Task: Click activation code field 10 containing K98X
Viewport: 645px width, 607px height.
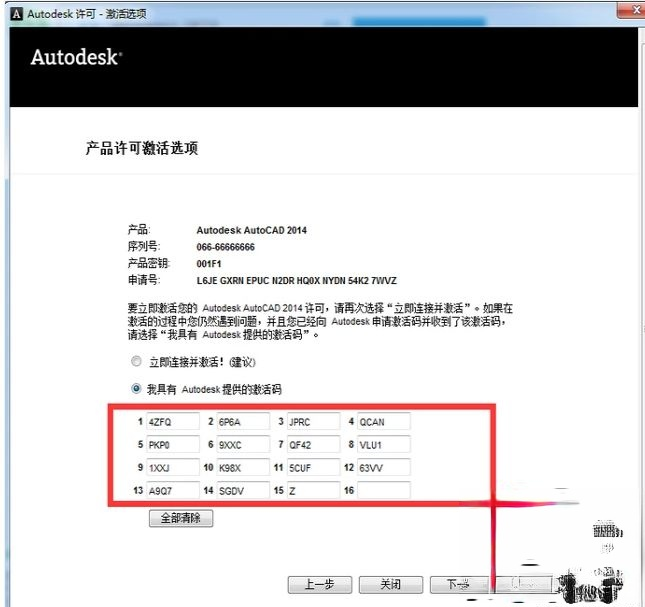Action: point(243,468)
